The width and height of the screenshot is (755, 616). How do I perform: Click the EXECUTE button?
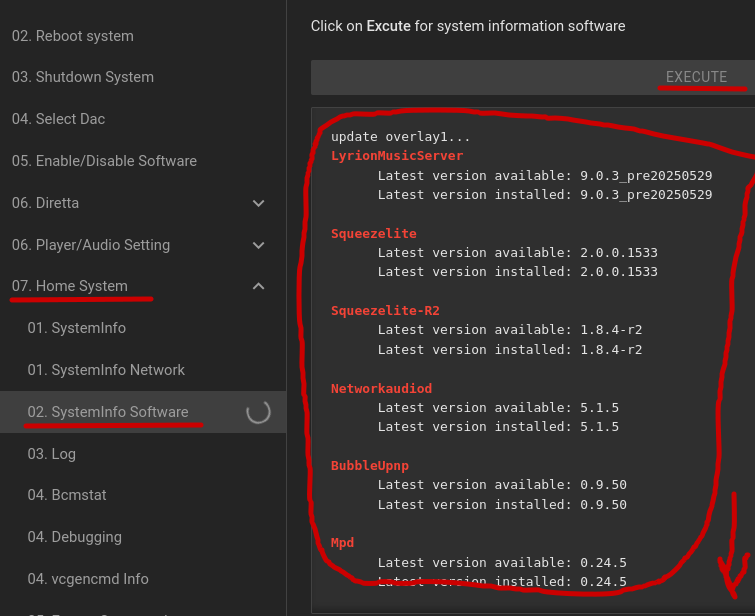point(696,77)
